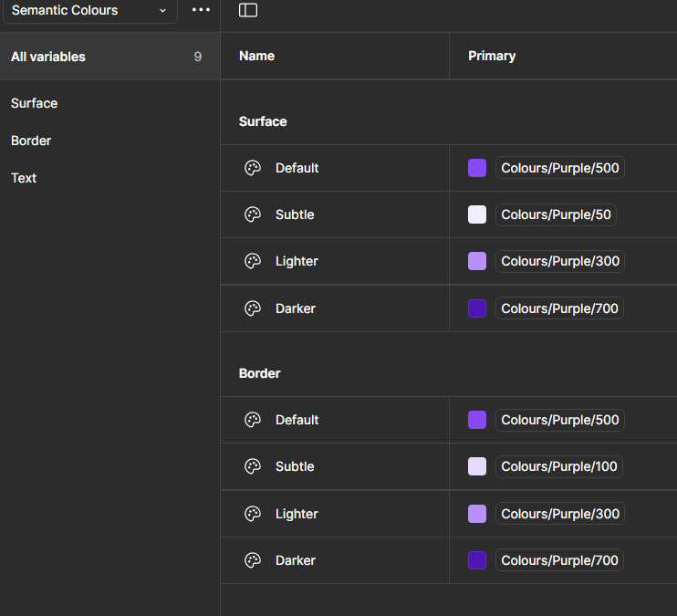Click the palette icon for Surface Darker

point(253,308)
